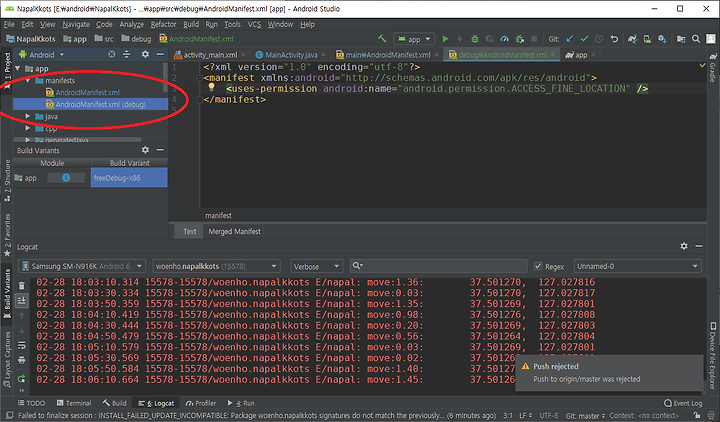
Task: Click the Restart logcat green arrow icon
Action: tap(22, 379)
